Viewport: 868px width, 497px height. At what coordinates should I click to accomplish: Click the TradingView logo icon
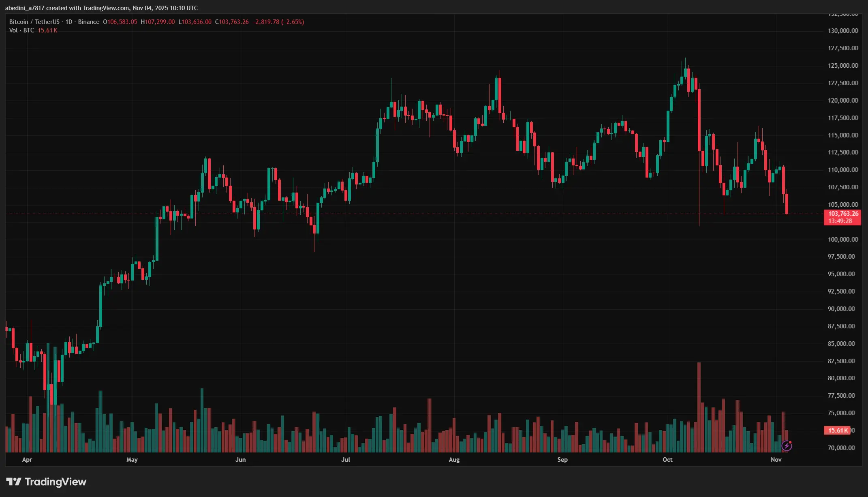click(x=13, y=482)
